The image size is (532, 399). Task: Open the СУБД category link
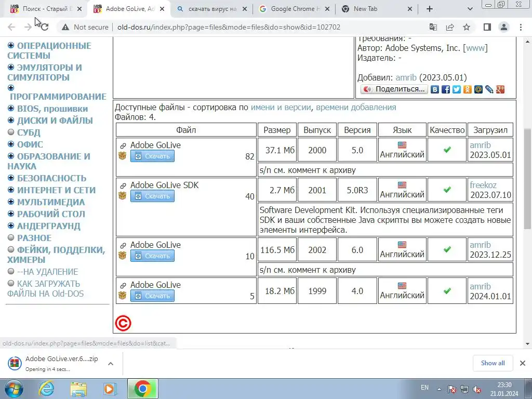click(x=29, y=132)
